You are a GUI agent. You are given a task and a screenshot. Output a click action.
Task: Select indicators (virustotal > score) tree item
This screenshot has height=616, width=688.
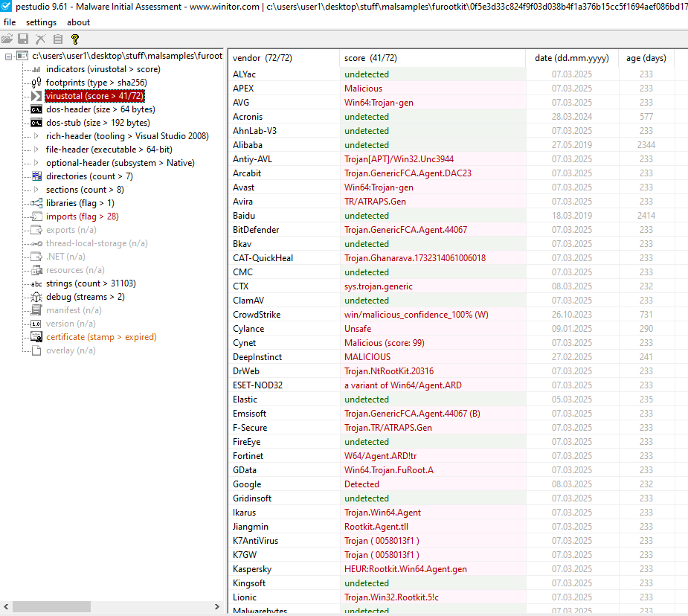pos(103,69)
